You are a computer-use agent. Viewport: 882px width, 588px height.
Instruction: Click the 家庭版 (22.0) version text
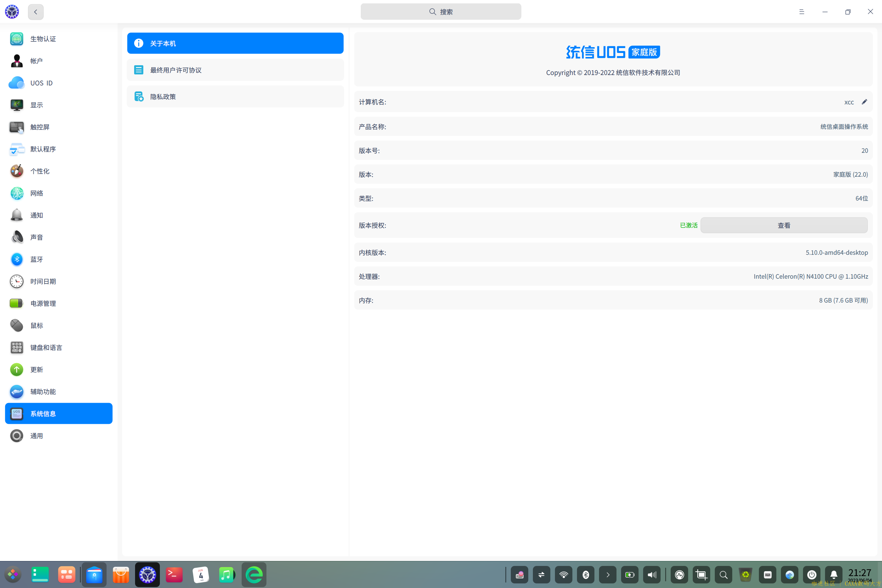850,174
